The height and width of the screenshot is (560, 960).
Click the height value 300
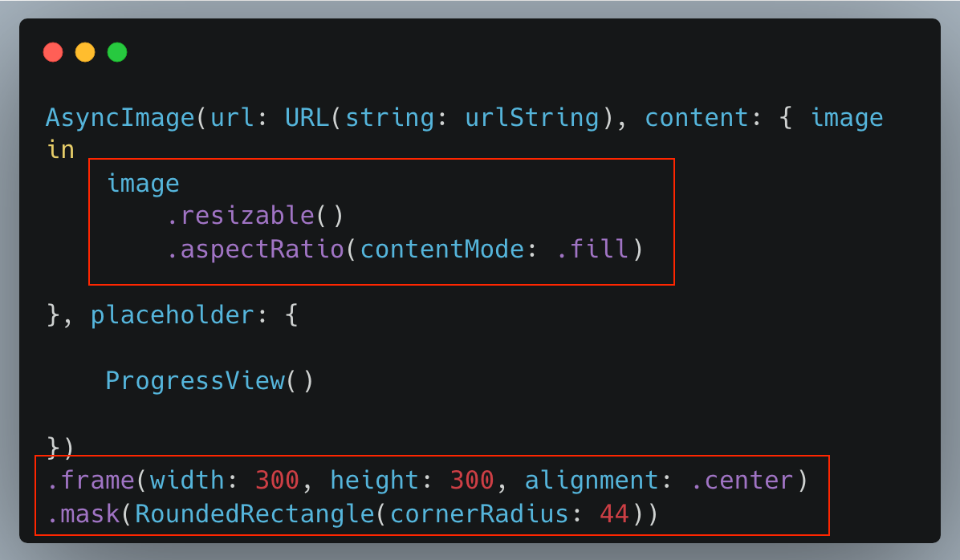coord(472,480)
